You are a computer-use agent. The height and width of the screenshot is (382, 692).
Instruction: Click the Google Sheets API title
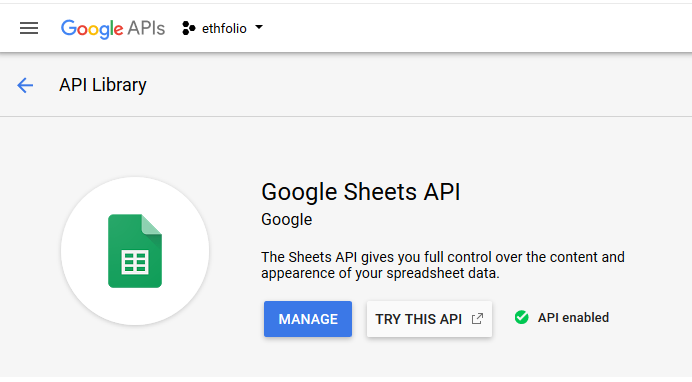click(x=361, y=192)
